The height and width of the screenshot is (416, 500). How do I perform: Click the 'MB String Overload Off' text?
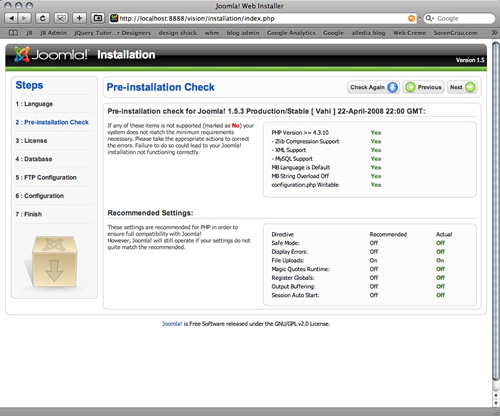coord(300,176)
